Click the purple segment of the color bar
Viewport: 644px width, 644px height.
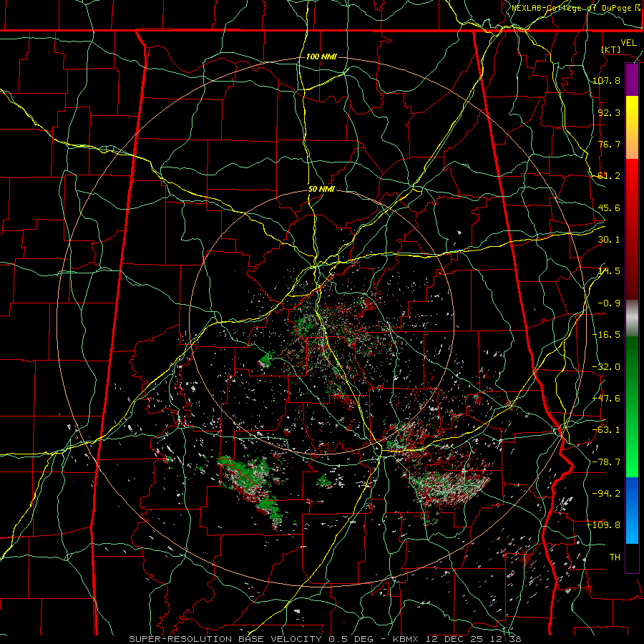pyautogui.click(x=632, y=80)
